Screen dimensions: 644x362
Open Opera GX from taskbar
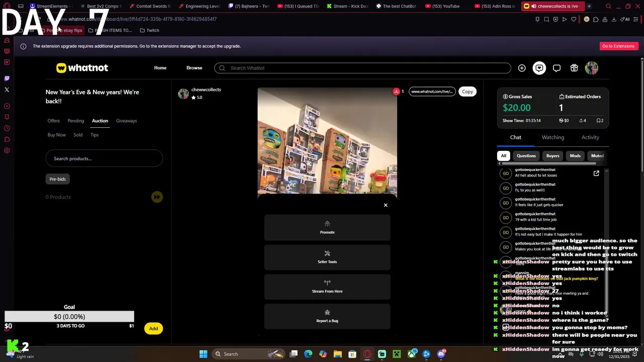(x=367, y=354)
